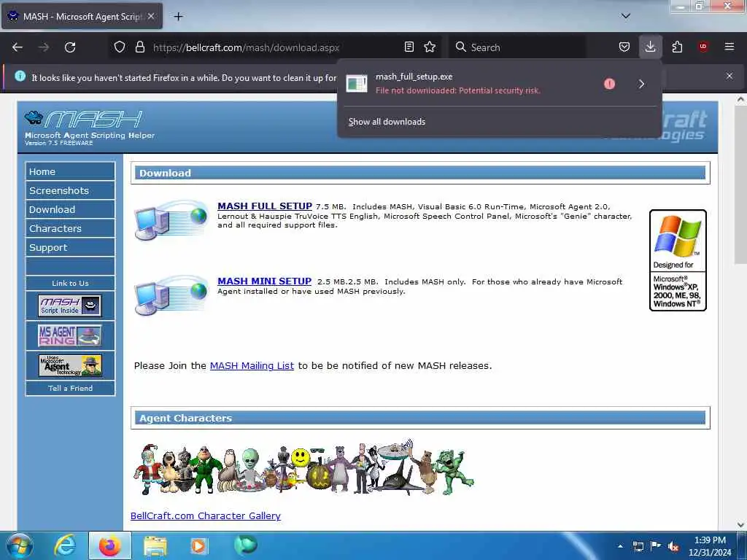Click the Uses Microsoft Agent Technology badge
Viewport: 747px width, 560px height.
[x=70, y=366]
